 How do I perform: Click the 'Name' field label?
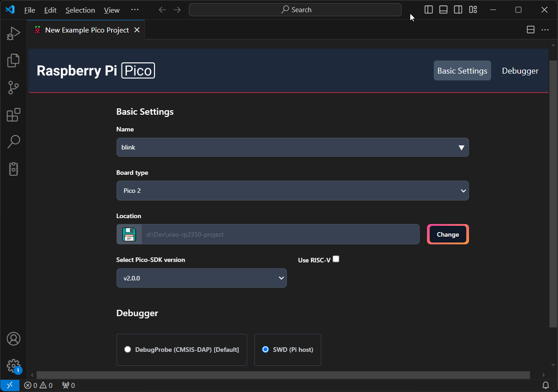point(125,129)
